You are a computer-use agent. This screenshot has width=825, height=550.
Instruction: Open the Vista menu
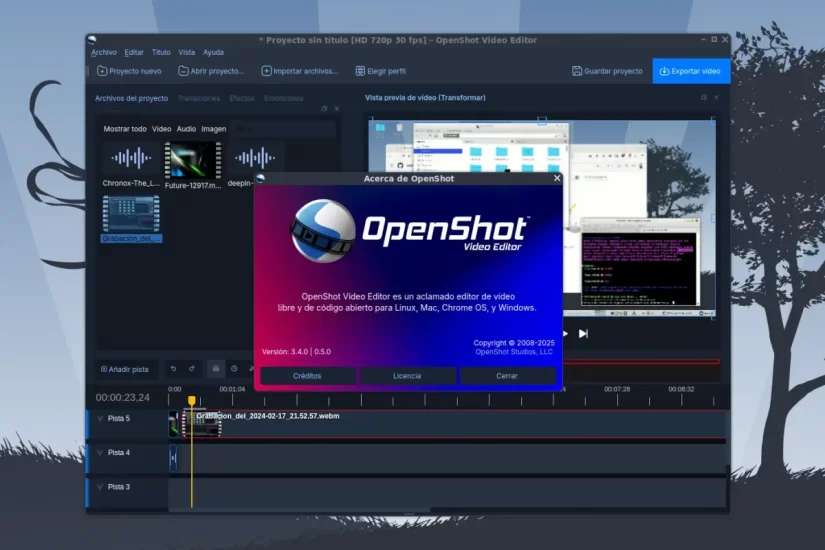tap(186, 53)
